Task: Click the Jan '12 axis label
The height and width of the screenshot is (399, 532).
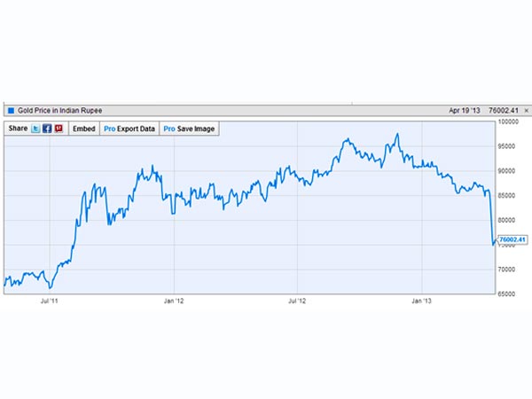Action: [x=174, y=302]
